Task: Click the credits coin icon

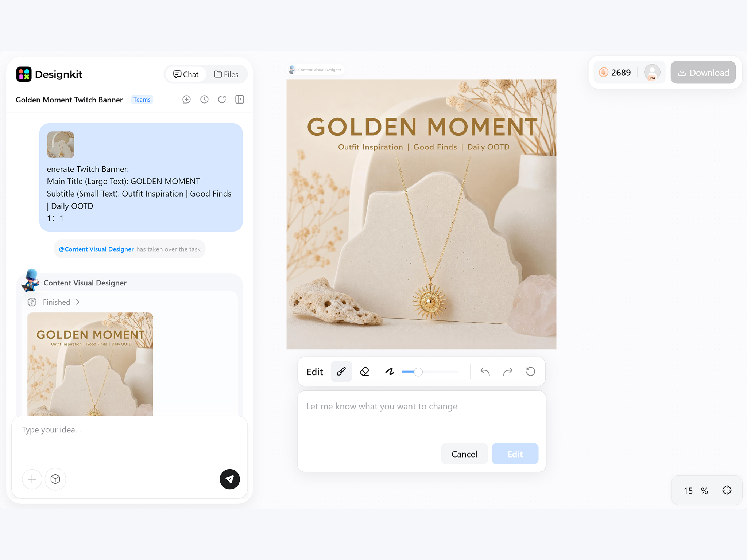Action: 604,72
